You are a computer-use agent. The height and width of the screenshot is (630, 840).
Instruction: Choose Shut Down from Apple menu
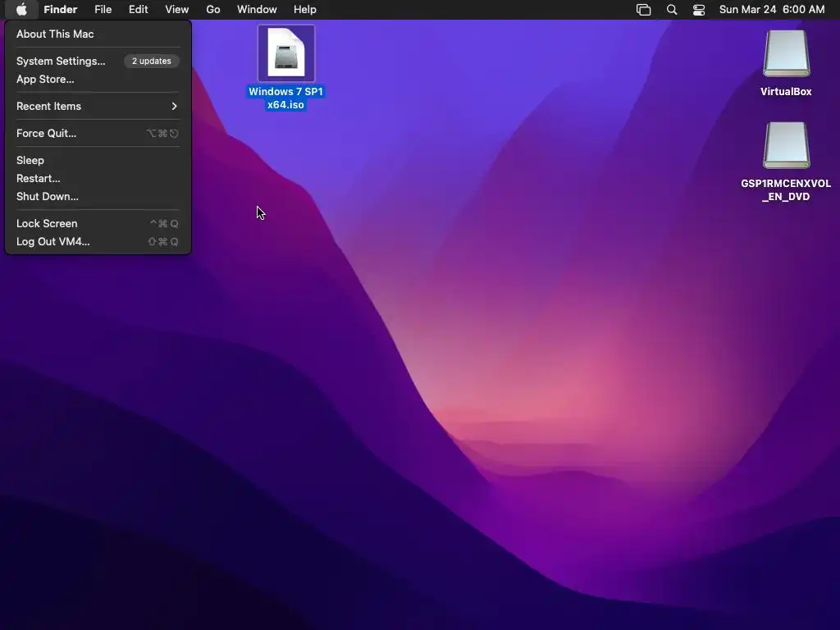pyautogui.click(x=98, y=197)
